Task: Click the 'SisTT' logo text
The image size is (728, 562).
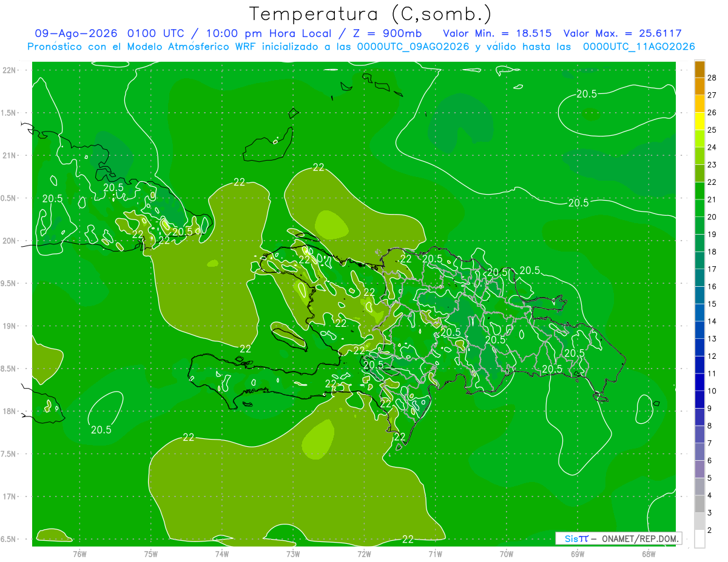Action: click(576, 538)
